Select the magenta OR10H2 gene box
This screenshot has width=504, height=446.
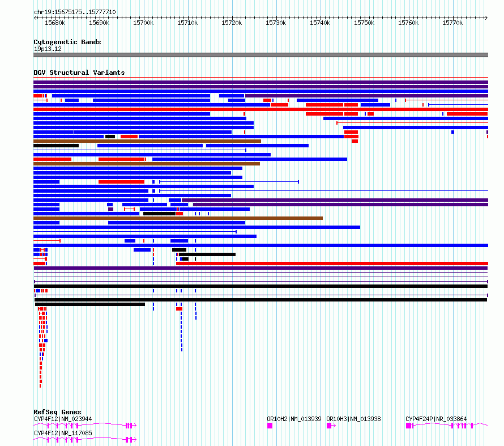pyautogui.click(x=270, y=426)
